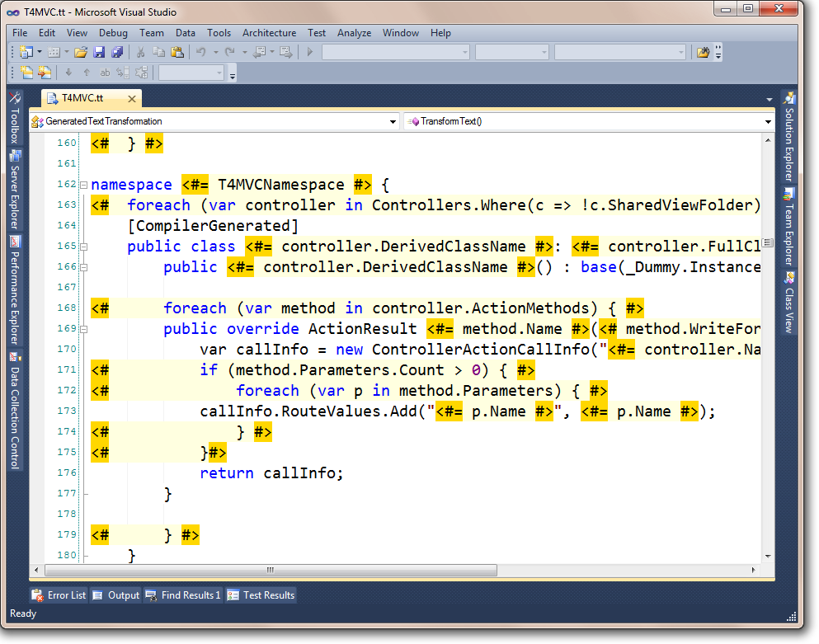Click the Save floppy disk icon
819x644 pixels.
[99, 52]
